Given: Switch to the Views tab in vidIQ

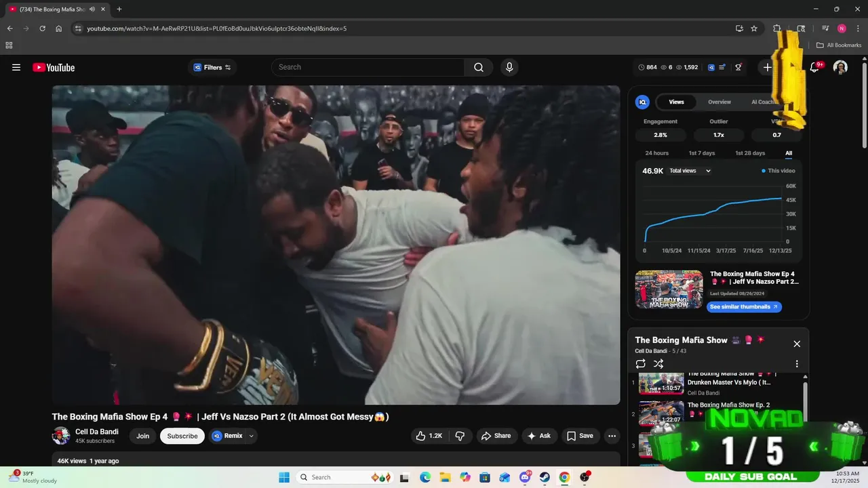Looking at the screenshot, I should (677, 102).
